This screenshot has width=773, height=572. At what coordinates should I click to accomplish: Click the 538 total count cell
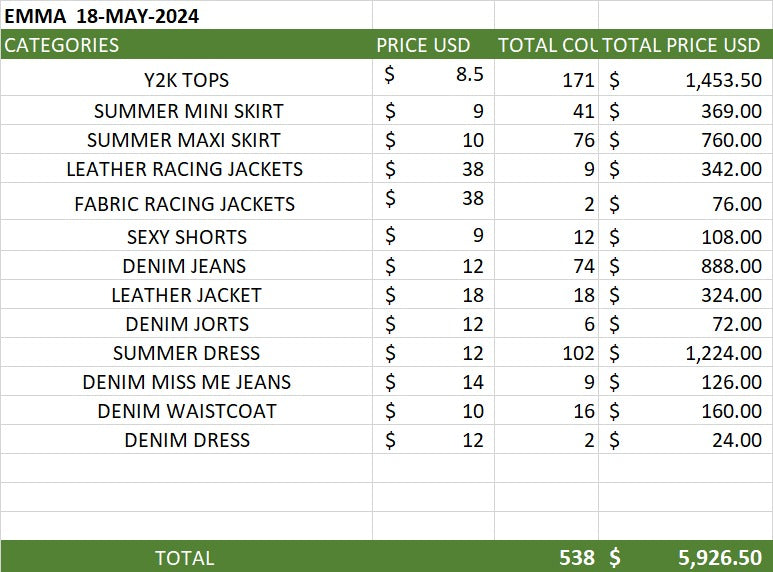pos(546,557)
